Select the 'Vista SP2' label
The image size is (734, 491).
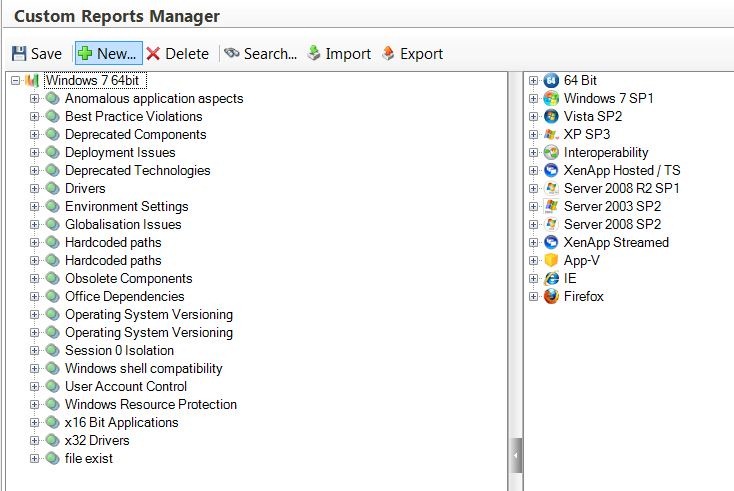pyautogui.click(x=593, y=116)
